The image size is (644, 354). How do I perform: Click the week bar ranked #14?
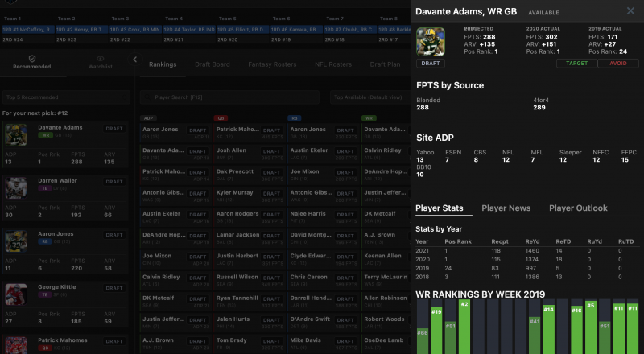click(x=549, y=329)
